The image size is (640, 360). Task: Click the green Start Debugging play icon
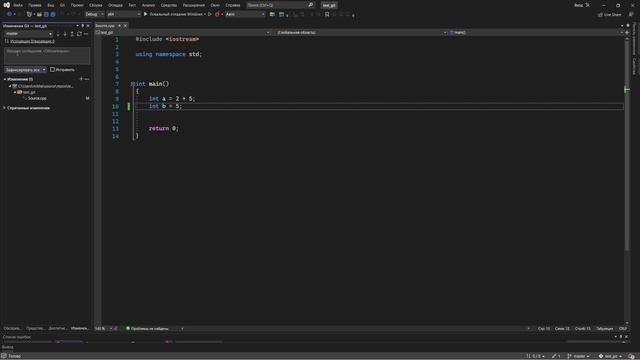(146, 14)
